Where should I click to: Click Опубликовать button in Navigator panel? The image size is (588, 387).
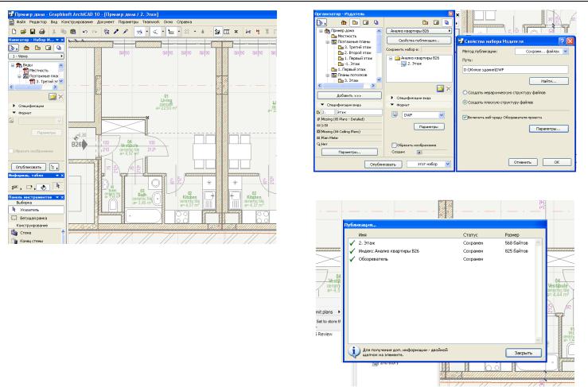29,167
